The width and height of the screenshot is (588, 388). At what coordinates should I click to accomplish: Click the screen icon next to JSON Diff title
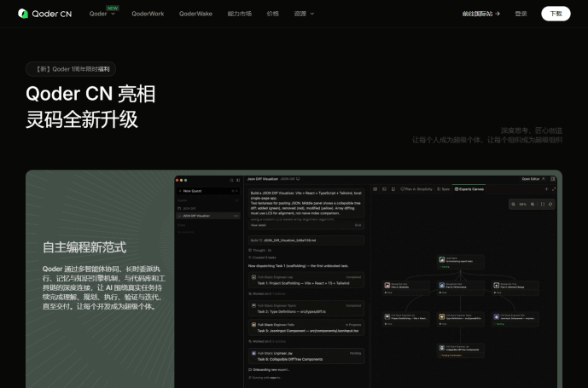pyautogui.click(x=298, y=179)
